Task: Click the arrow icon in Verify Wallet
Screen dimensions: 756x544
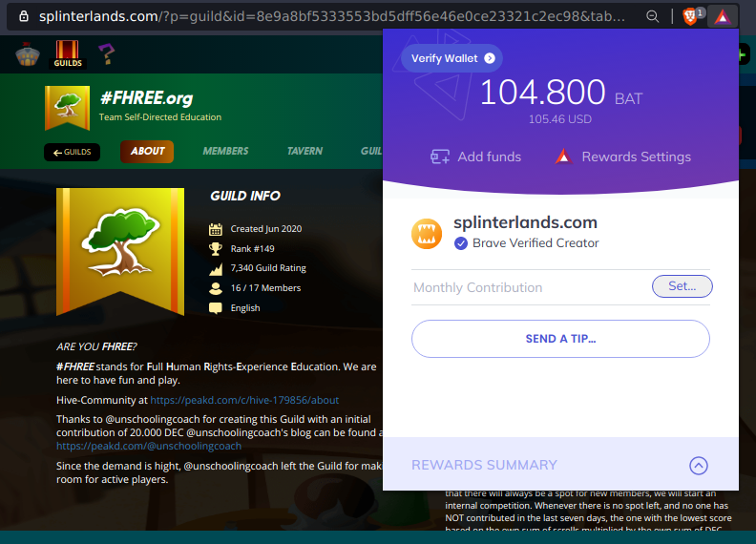Action: (490, 58)
